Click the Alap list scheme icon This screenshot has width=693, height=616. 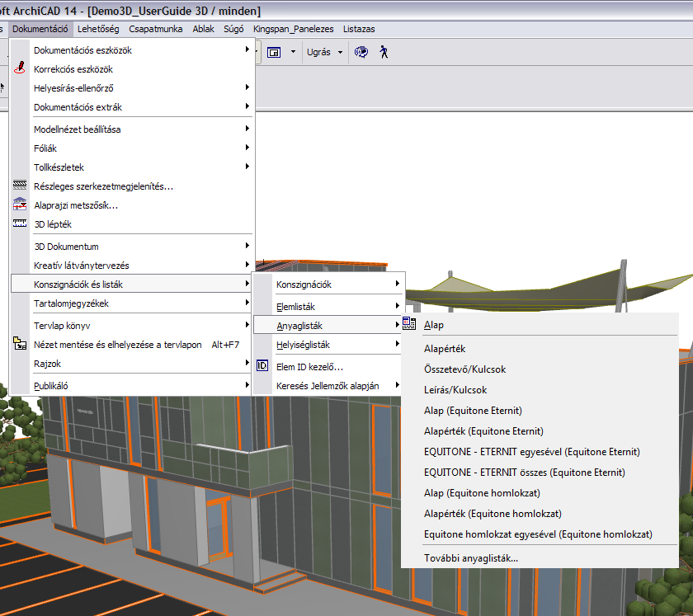(409, 324)
